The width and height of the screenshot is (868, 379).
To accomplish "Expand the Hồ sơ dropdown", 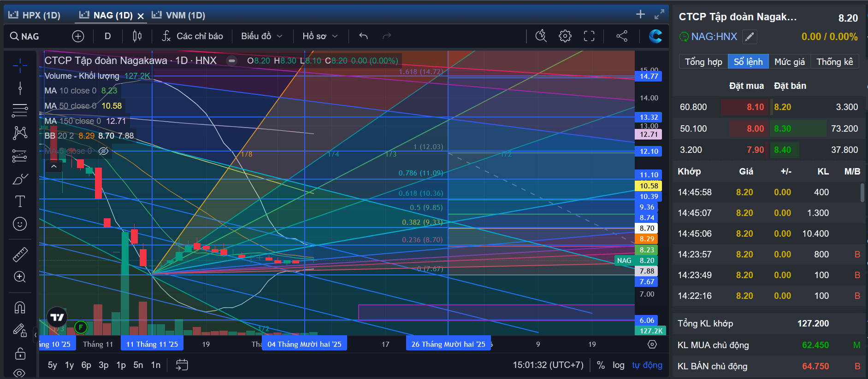I will pyautogui.click(x=320, y=36).
